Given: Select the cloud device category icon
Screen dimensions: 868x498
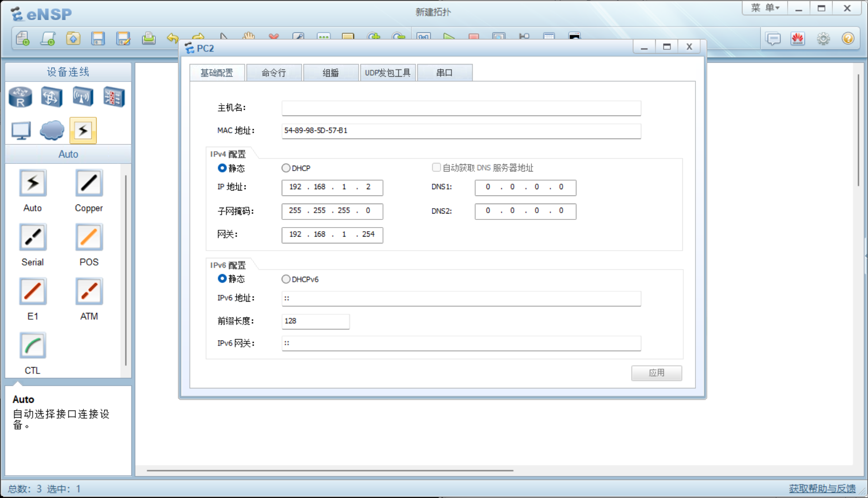Looking at the screenshot, I should 52,130.
